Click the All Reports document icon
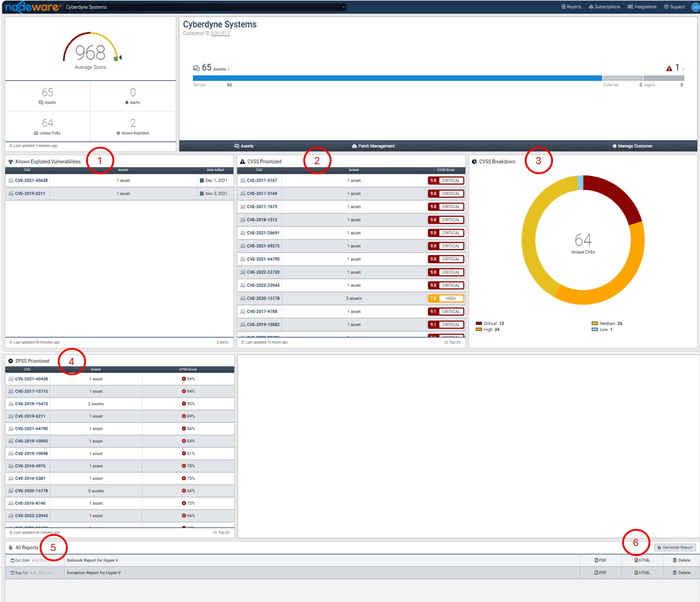Screen dimensions: 700x602 tap(11, 548)
